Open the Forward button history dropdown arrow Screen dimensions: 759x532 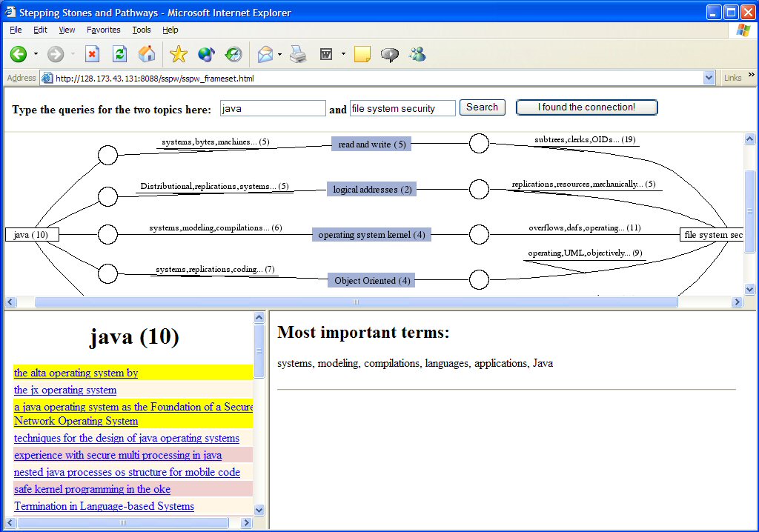[73, 54]
